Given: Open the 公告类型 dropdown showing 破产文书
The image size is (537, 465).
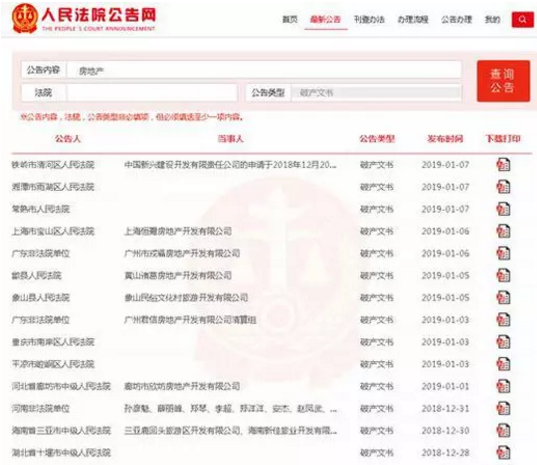Looking at the screenshot, I should pyautogui.click(x=376, y=92).
